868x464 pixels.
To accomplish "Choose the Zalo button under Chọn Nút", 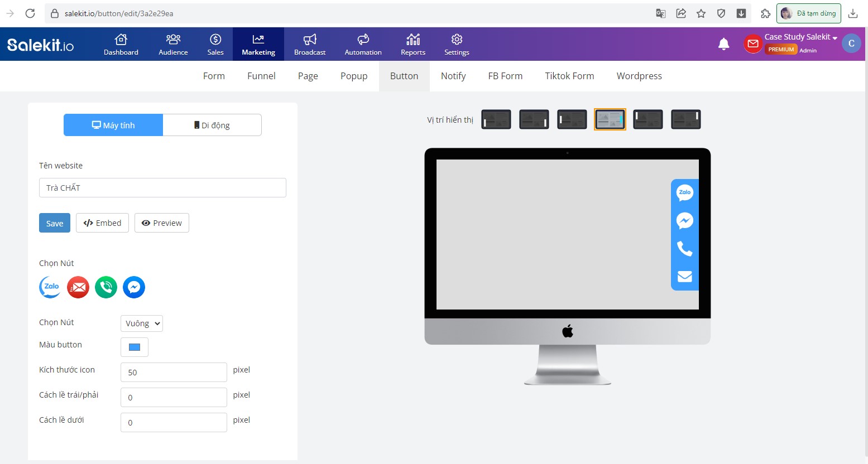I will [x=50, y=287].
